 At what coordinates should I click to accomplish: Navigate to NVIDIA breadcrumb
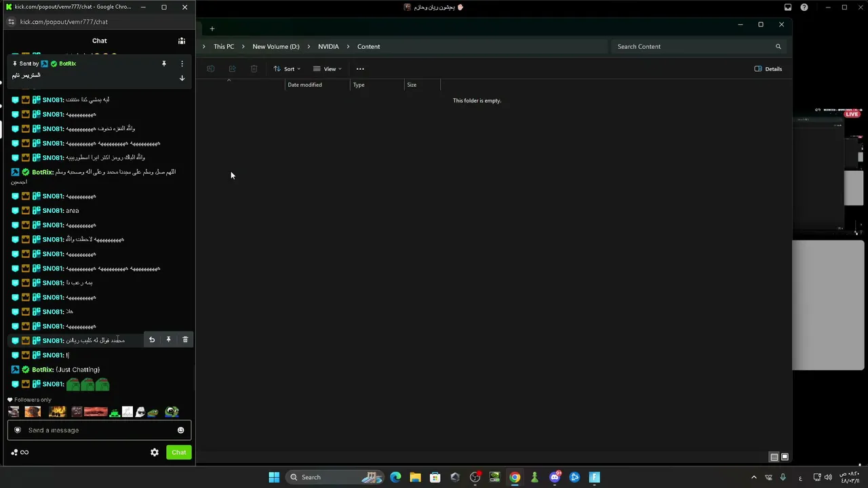click(328, 47)
